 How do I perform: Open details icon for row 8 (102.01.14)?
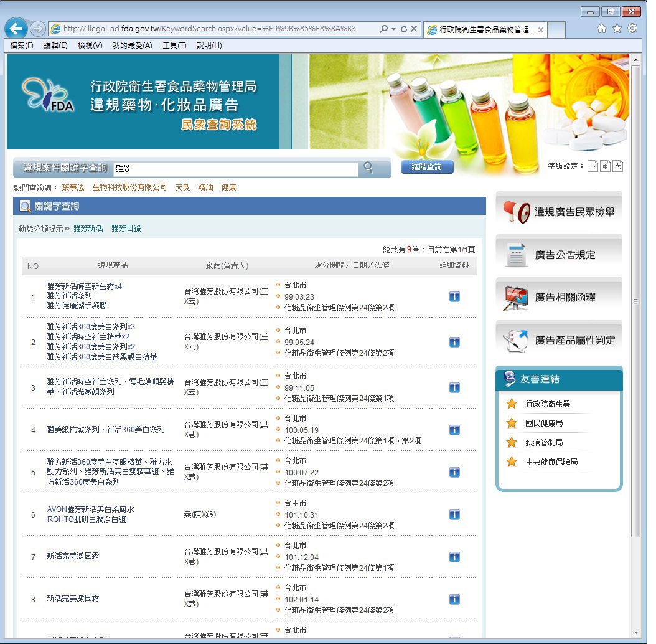pyautogui.click(x=454, y=599)
